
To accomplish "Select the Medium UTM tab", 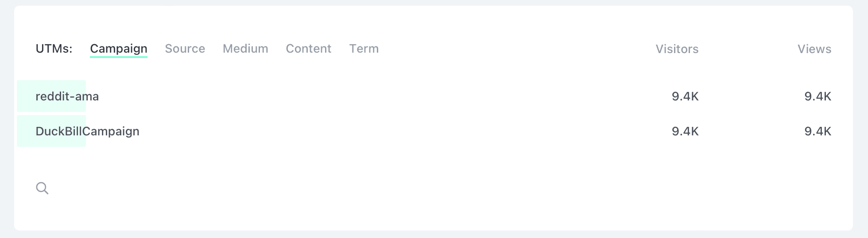I will click(245, 49).
